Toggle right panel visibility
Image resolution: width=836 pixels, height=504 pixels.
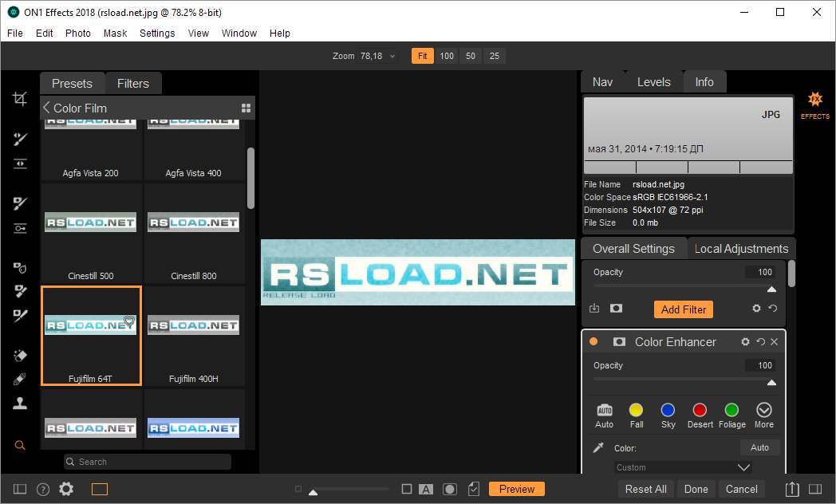point(815,489)
